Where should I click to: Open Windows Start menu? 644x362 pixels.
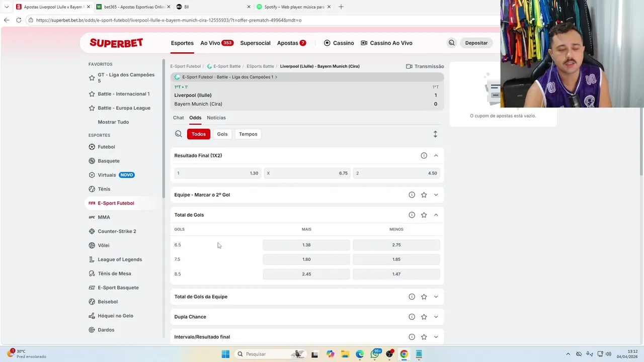[x=225, y=354]
